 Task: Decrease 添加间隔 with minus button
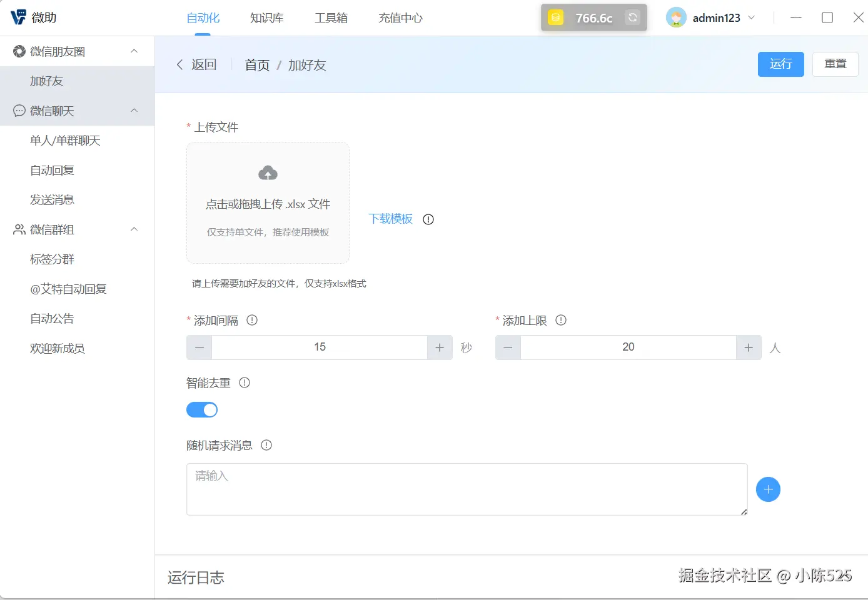pyautogui.click(x=199, y=347)
